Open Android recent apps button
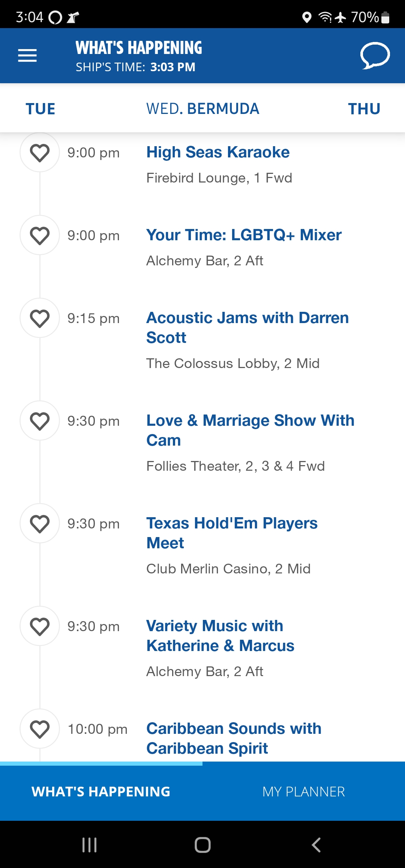Viewport: 405px width, 868px height. coord(89,845)
